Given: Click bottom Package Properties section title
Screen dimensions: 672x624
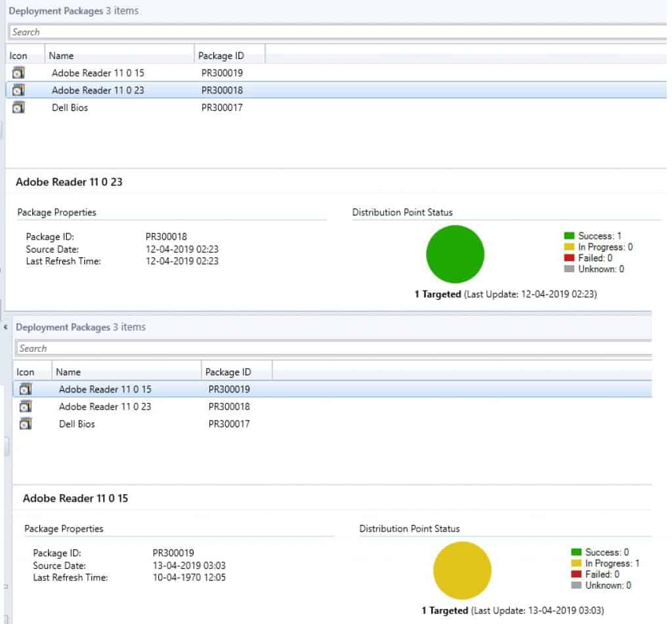Looking at the screenshot, I should click(64, 528).
